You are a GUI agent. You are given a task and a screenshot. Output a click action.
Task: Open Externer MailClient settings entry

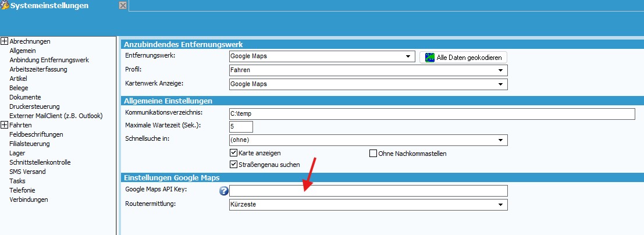[x=54, y=116]
